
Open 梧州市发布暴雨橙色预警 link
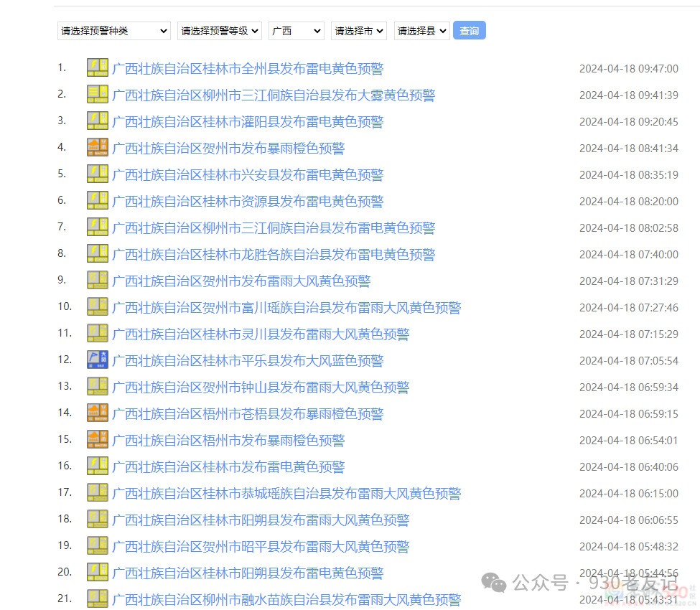point(228,441)
